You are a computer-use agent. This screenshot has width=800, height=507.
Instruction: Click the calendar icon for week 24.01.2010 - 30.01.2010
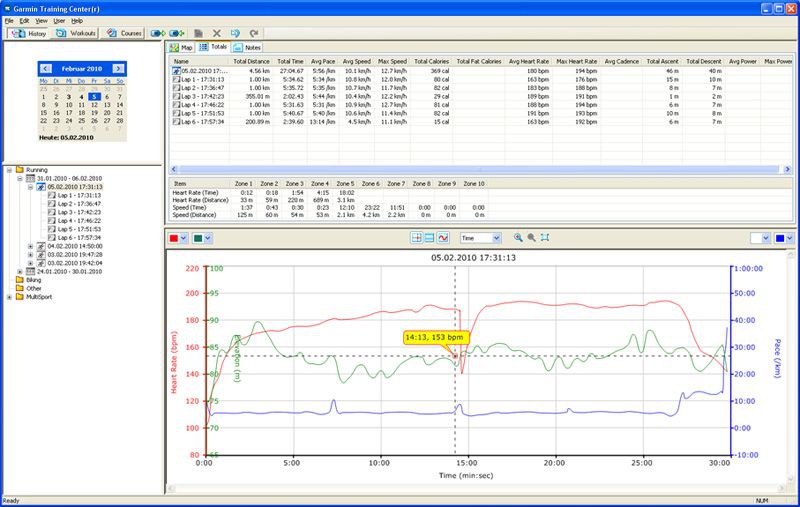pos(31,272)
